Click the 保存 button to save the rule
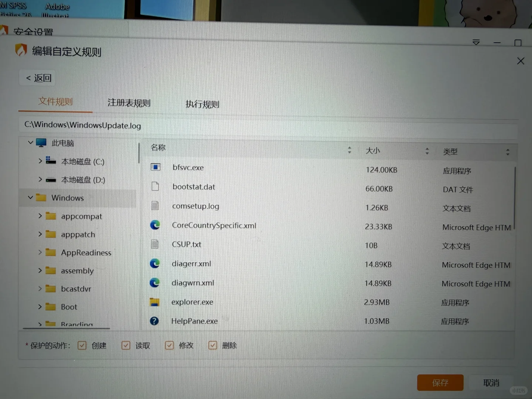The image size is (532, 399). (440, 382)
